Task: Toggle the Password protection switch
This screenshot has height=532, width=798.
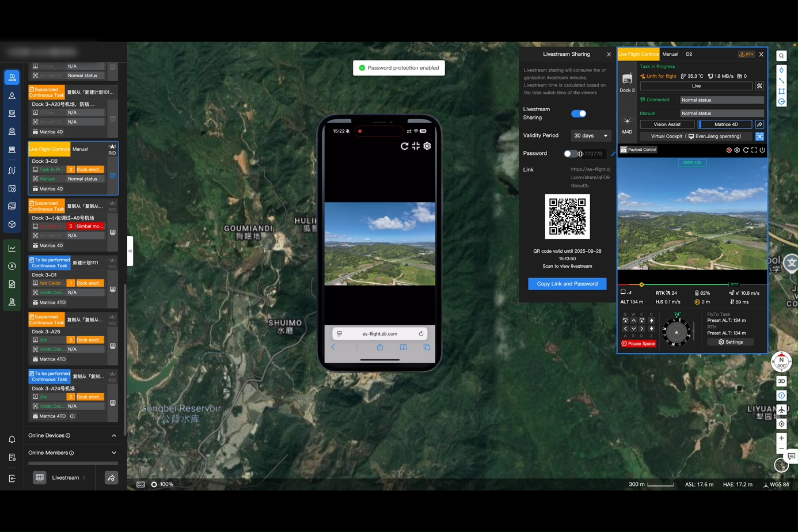Action: (x=570, y=154)
